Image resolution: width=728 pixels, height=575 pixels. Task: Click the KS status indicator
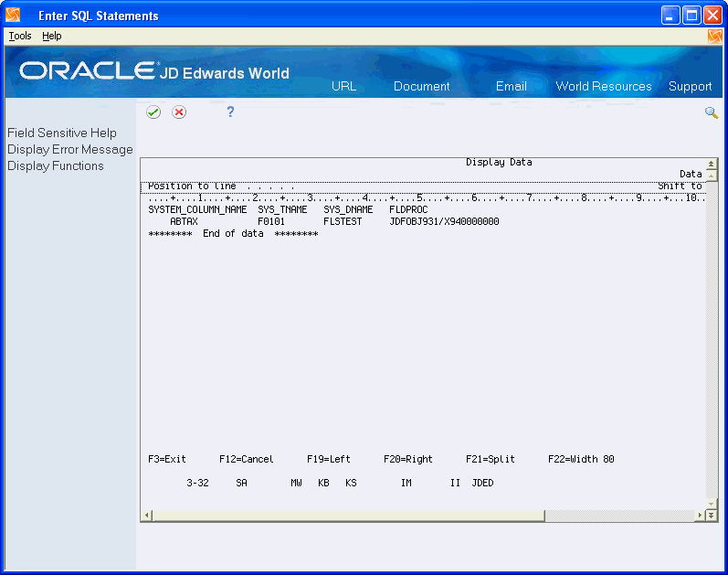point(351,483)
